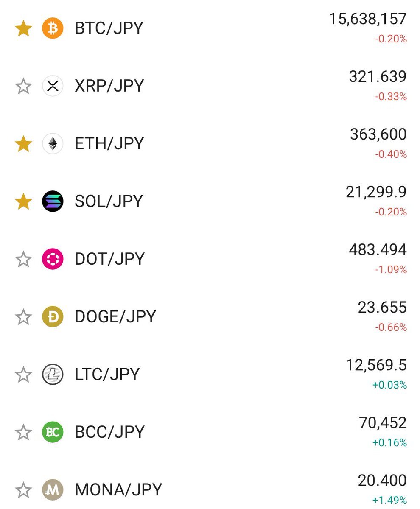
Task: Tap the Dogecoin logo icon
Action: (x=53, y=317)
